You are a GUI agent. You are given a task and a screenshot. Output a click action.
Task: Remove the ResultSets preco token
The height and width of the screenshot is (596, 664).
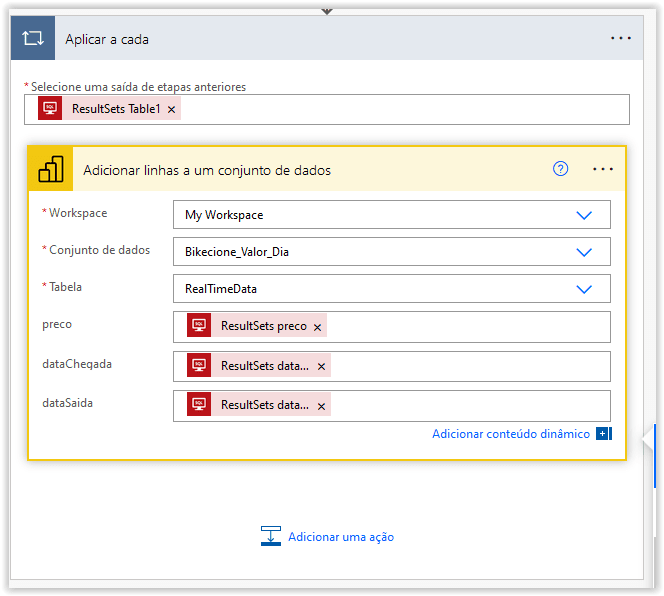[317, 327]
